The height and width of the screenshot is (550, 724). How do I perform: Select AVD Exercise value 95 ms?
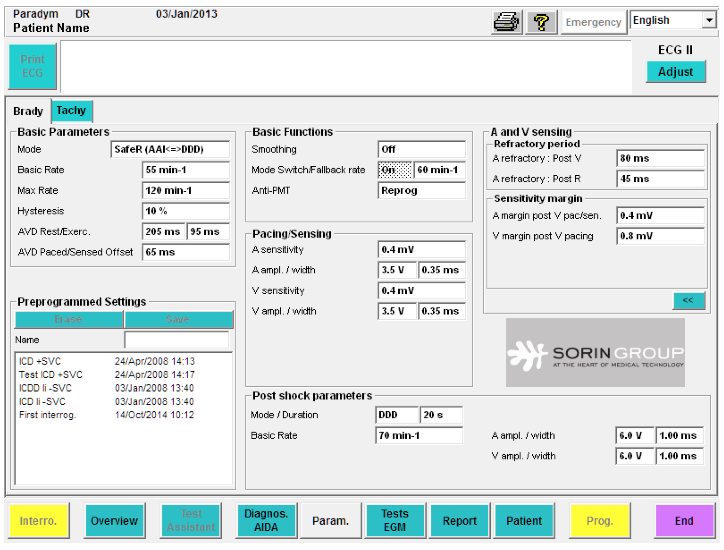click(208, 231)
